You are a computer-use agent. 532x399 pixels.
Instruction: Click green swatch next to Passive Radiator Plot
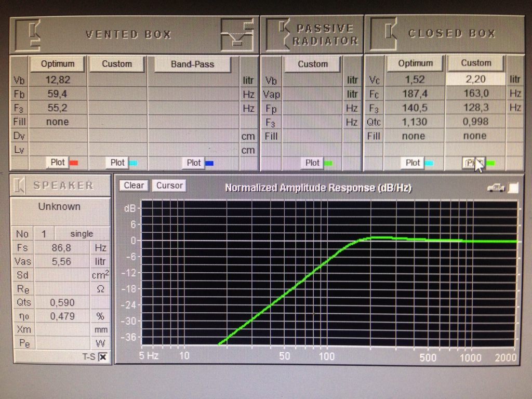pos(328,164)
